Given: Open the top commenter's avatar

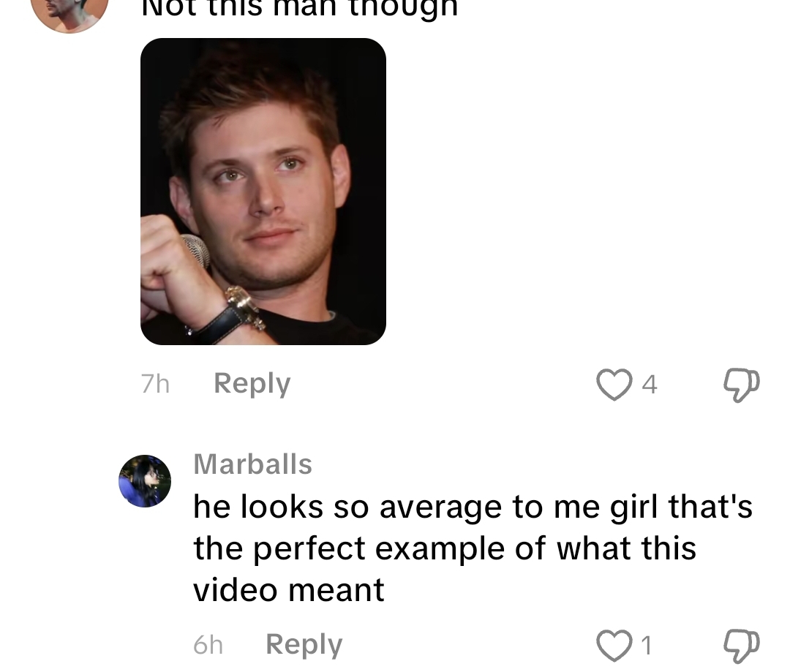Looking at the screenshot, I should click(70, 12).
